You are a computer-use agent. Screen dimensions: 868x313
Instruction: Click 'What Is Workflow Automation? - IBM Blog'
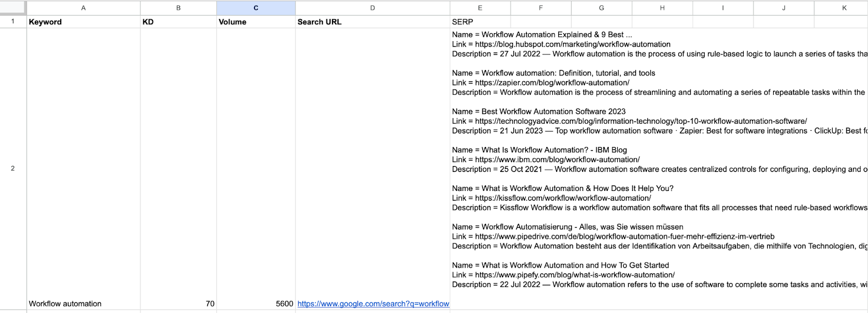click(539, 150)
